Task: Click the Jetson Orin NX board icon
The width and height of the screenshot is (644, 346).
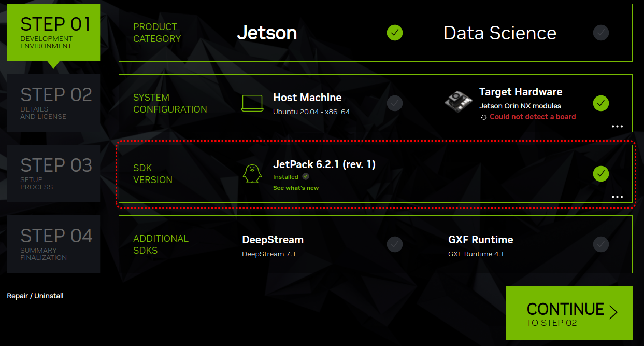Action: click(458, 101)
